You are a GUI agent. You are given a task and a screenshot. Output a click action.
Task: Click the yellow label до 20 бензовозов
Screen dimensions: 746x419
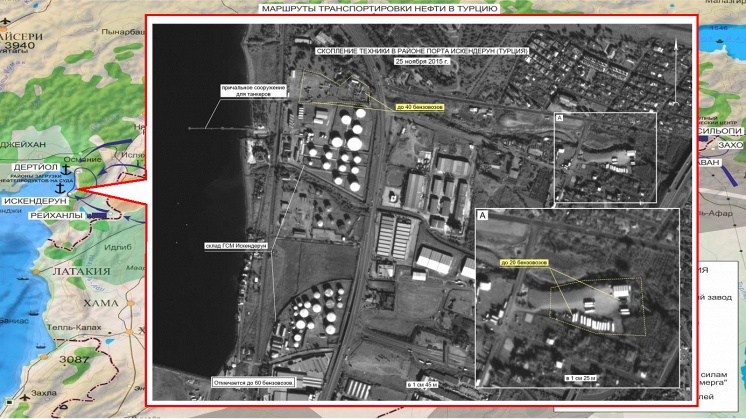[524, 263]
